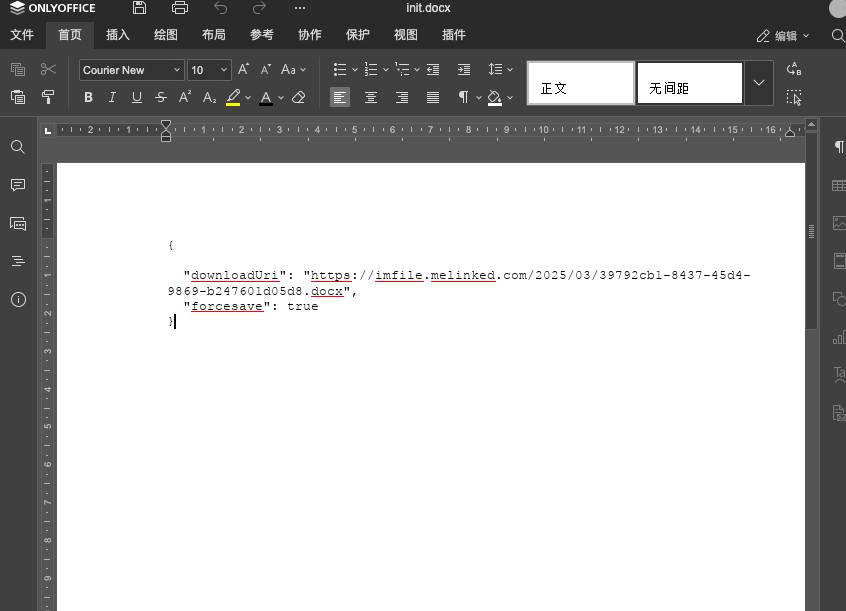Open left sidebar Chat icon

point(18,223)
